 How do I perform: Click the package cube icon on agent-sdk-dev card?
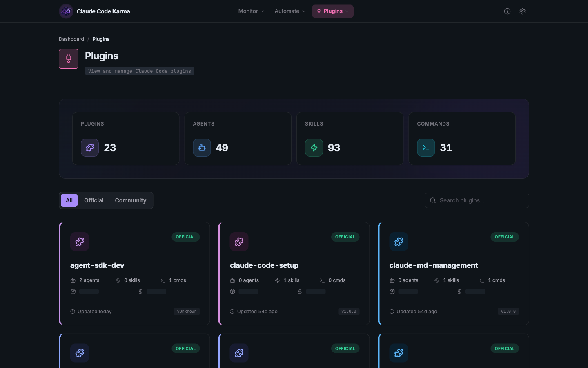point(73,292)
